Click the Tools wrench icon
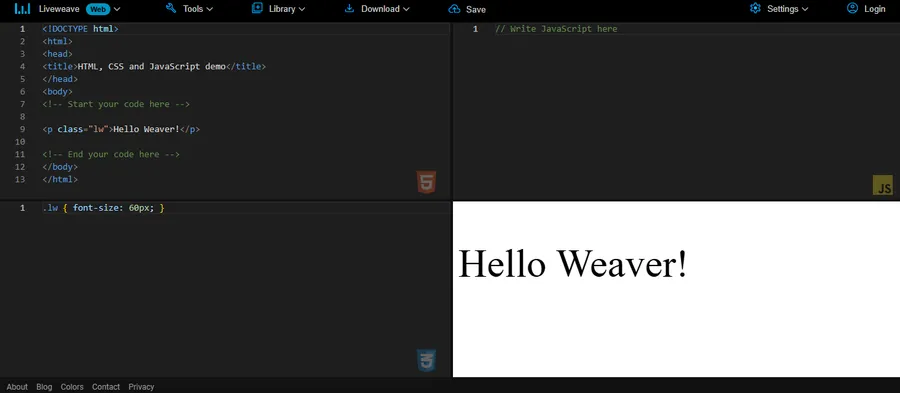The image size is (900, 393). point(170,8)
